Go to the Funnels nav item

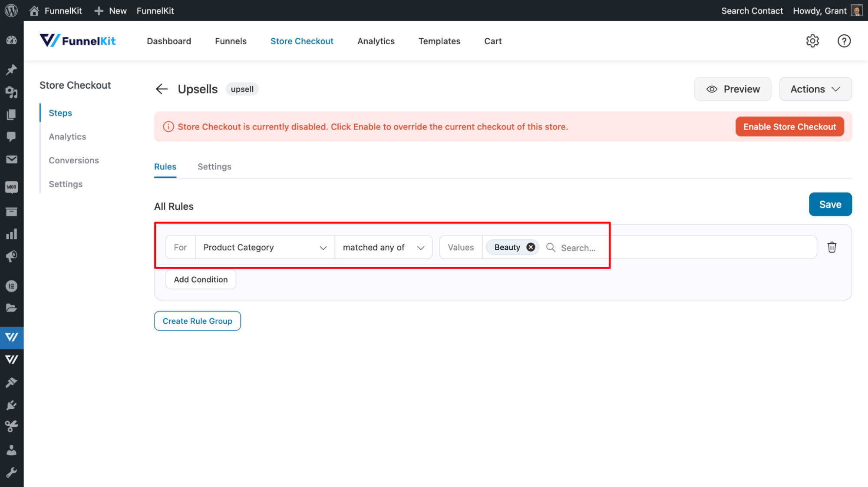pos(231,41)
